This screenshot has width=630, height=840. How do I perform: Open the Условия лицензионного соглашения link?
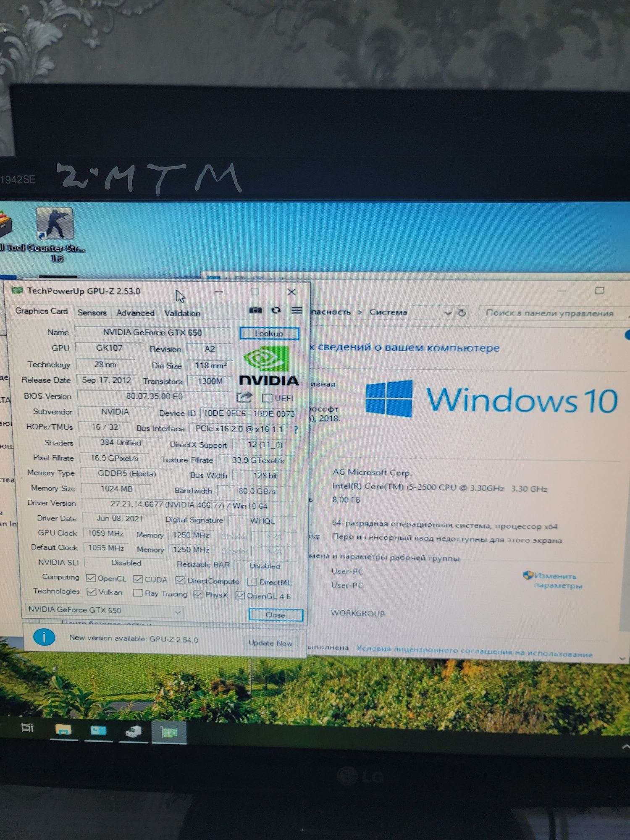[474, 651]
